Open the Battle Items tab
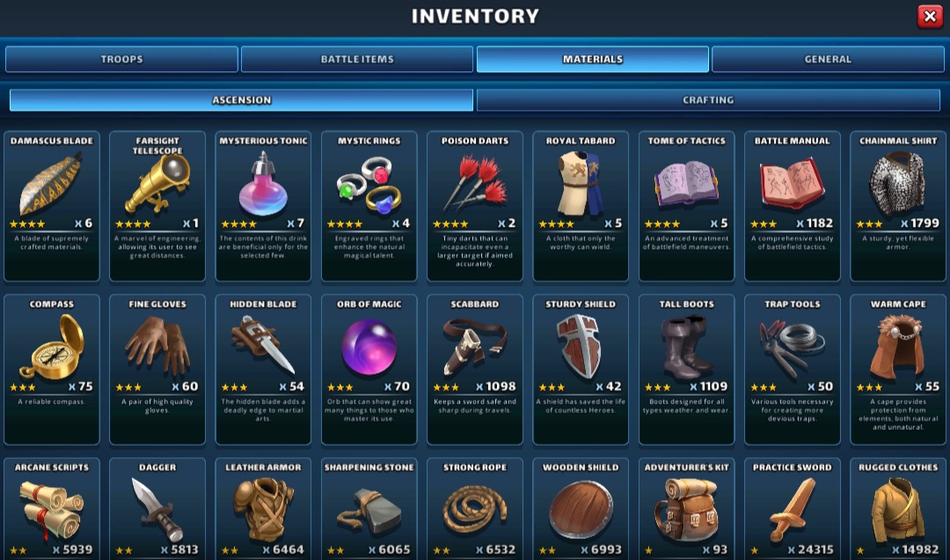The image size is (950, 560). click(x=357, y=59)
